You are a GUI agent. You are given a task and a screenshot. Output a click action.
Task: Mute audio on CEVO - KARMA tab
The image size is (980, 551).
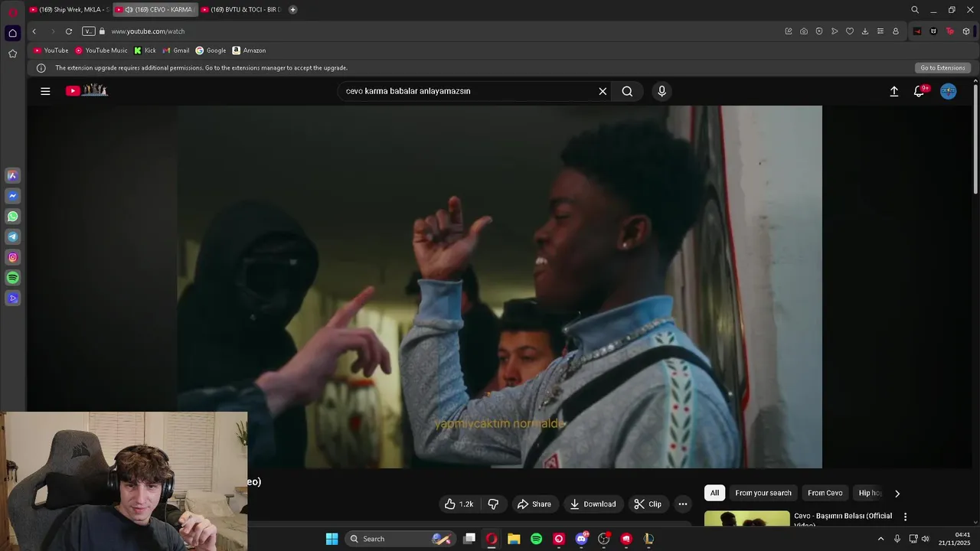129,10
